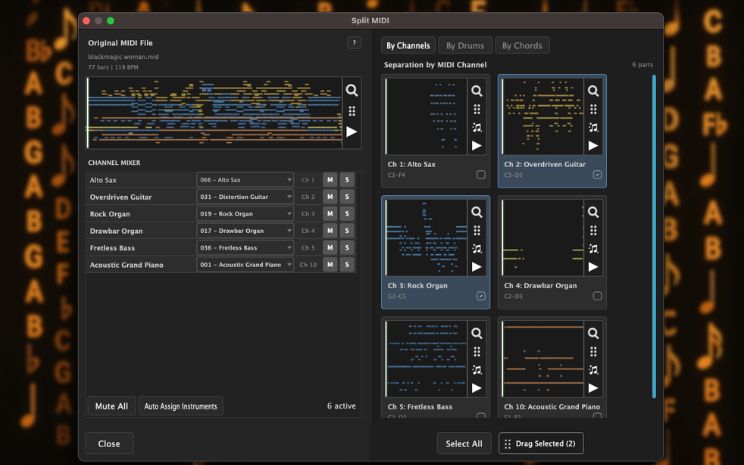This screenshot has width=744, height=465.
Task: Switch to the By Chords tab
Action: [521, 45]
